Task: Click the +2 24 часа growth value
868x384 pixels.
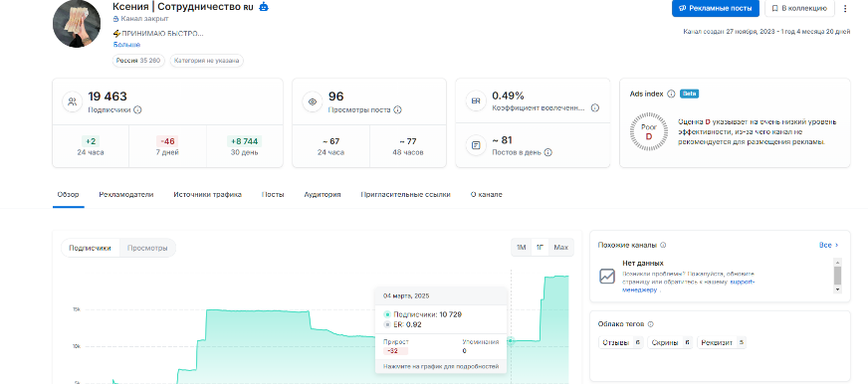Action: (x=91, y=141)
